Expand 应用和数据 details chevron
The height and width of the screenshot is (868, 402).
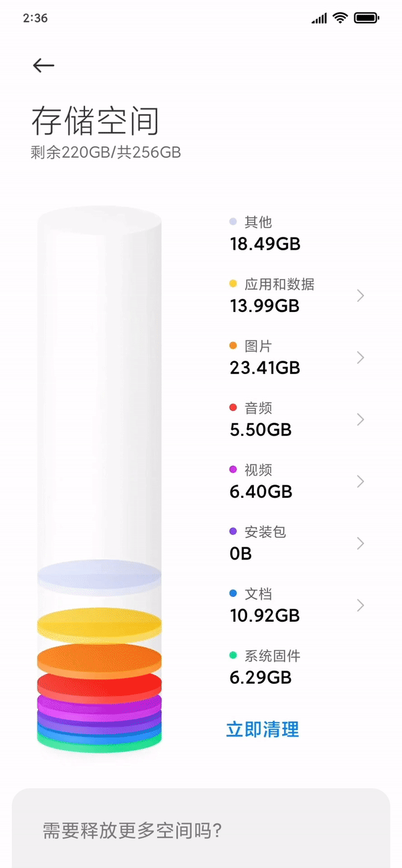coord(360,295)
